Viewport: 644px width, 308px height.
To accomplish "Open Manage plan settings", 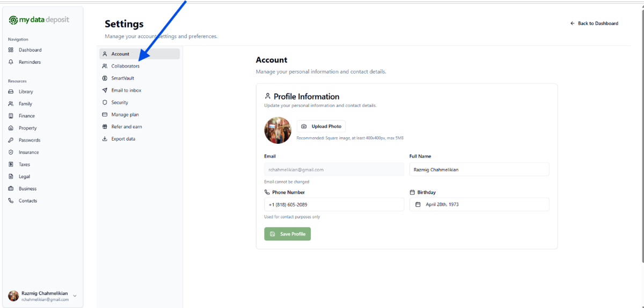I will [140, 115].
